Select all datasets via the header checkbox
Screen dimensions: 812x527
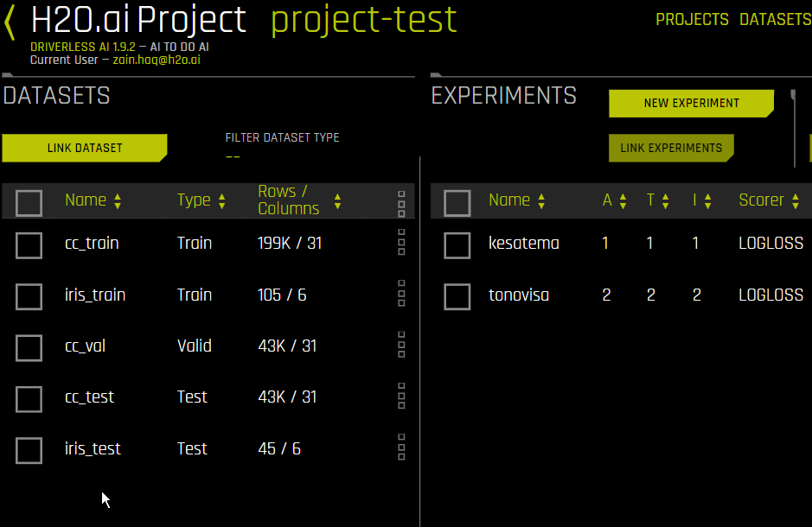click(x=29, y=202)
